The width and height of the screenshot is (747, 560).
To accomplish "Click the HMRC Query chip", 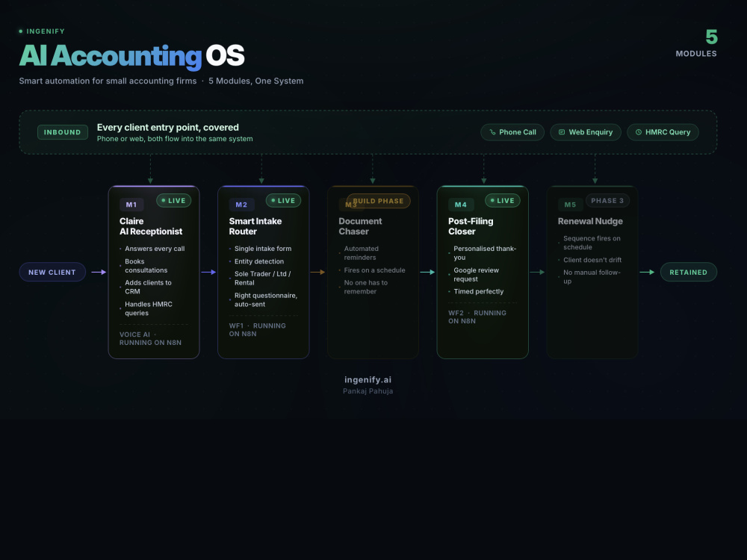I will click(x=663, y=132).
